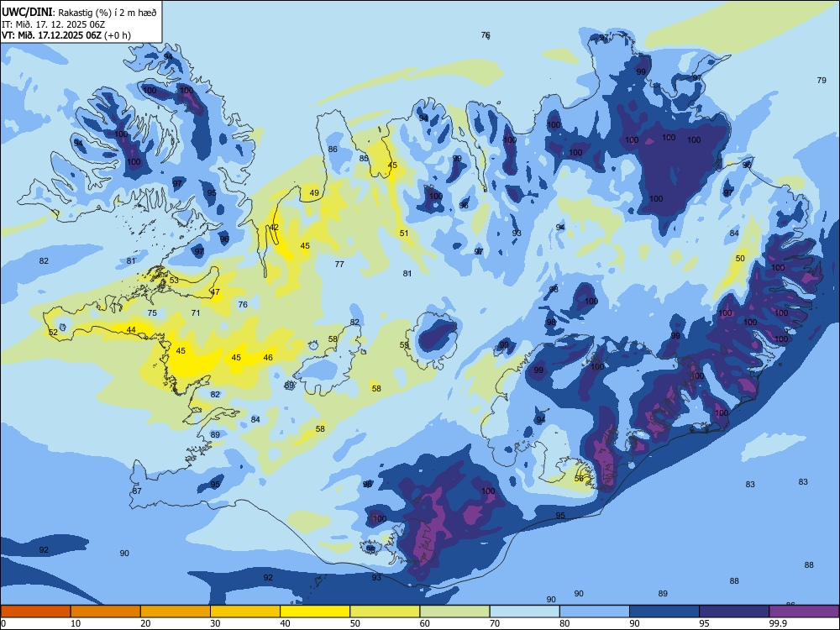Click the 53 humidity value on the map
840x630 pixels.
[x=174, y=281]
